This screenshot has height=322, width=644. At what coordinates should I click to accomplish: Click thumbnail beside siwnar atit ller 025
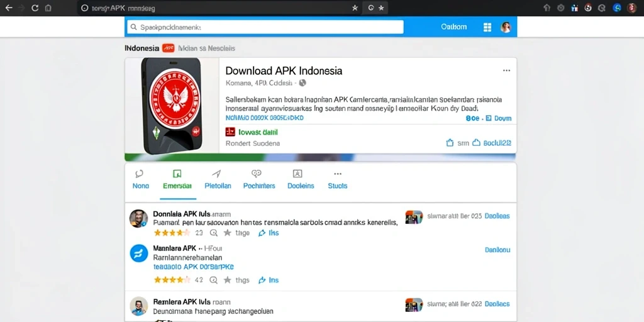(414, 217)
